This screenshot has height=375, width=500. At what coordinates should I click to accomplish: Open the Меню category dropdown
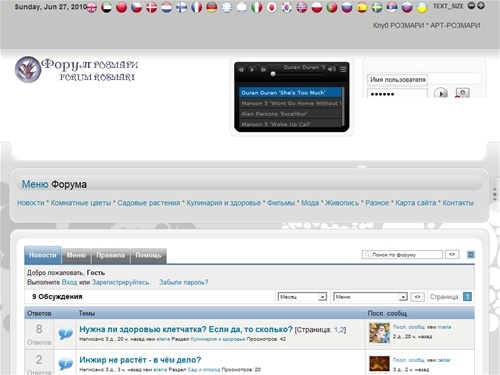(370, 297)
